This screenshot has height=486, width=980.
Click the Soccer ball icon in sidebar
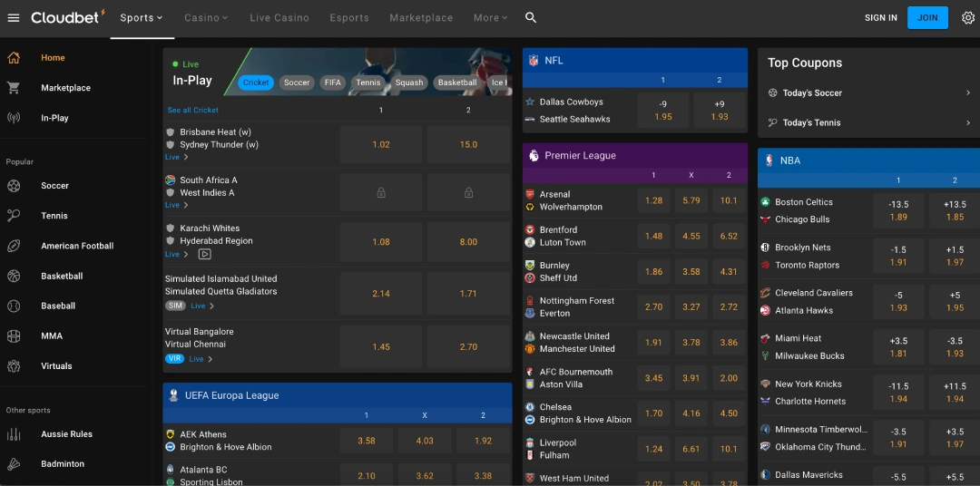(x=13, y=186)
